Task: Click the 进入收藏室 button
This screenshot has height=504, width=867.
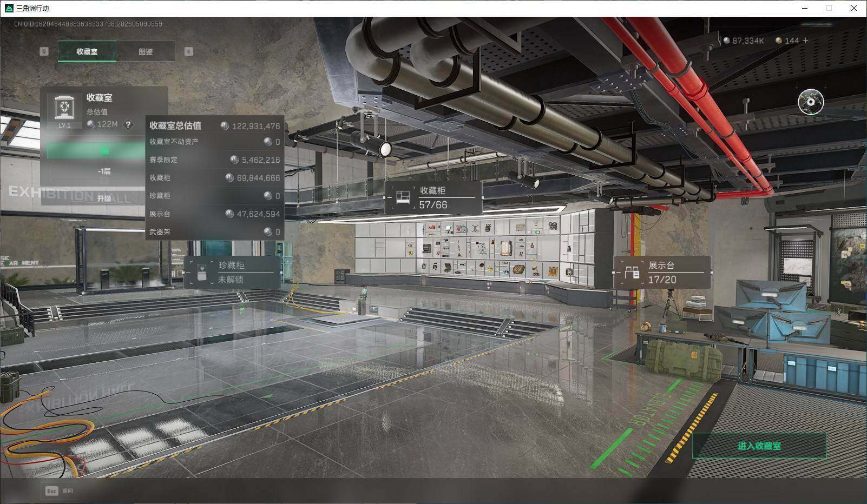Action: point(759,446)
